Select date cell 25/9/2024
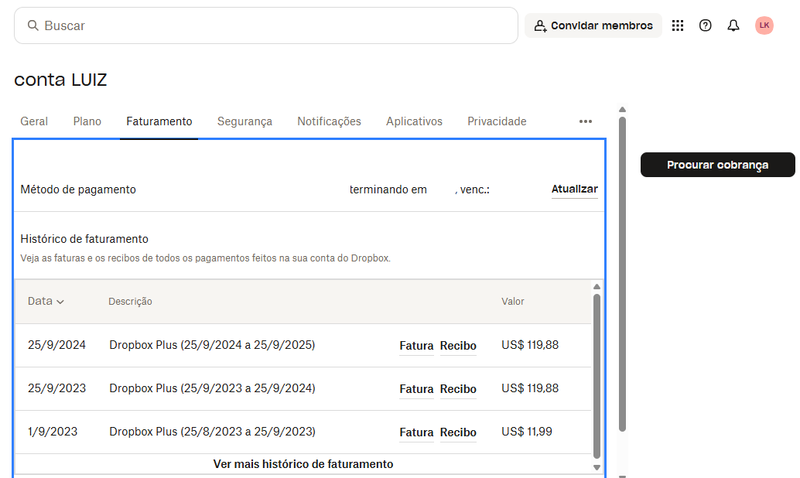This screenshot has width=800, height=478. (x=57, y=345)
